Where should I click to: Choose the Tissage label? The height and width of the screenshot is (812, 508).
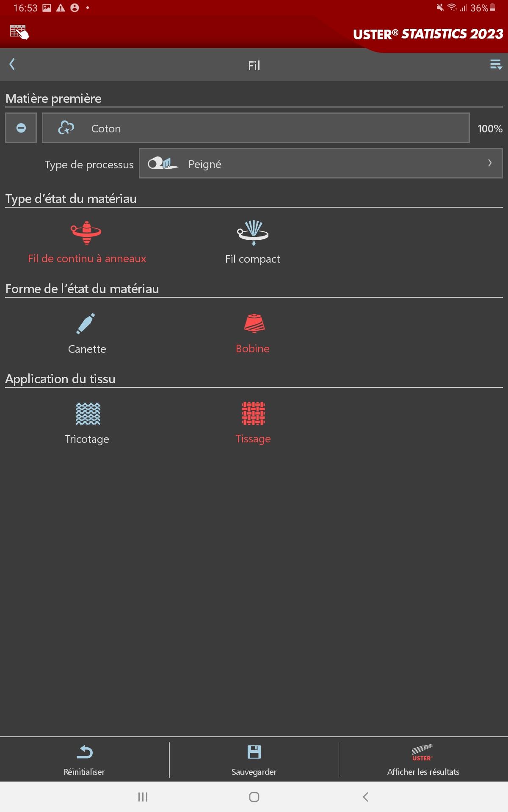253,439
